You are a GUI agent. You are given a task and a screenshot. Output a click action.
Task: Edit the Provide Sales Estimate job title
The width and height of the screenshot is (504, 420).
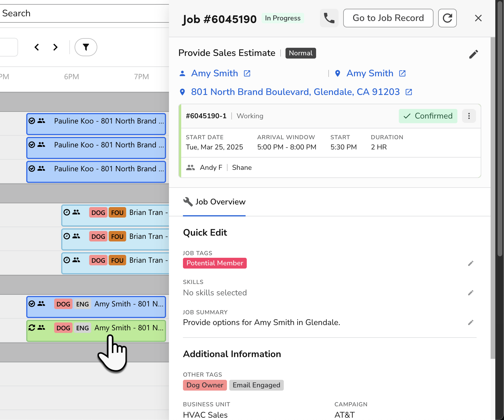(x=474, y=54)
